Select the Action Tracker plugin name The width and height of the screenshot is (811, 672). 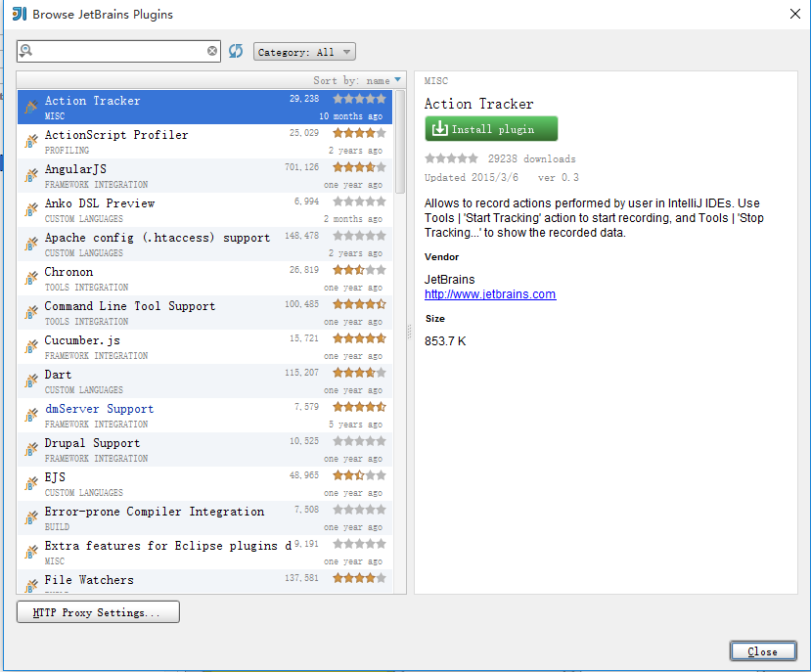92,101
